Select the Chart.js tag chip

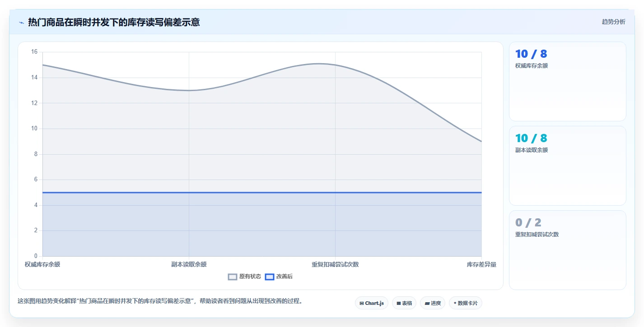[372, 303]
